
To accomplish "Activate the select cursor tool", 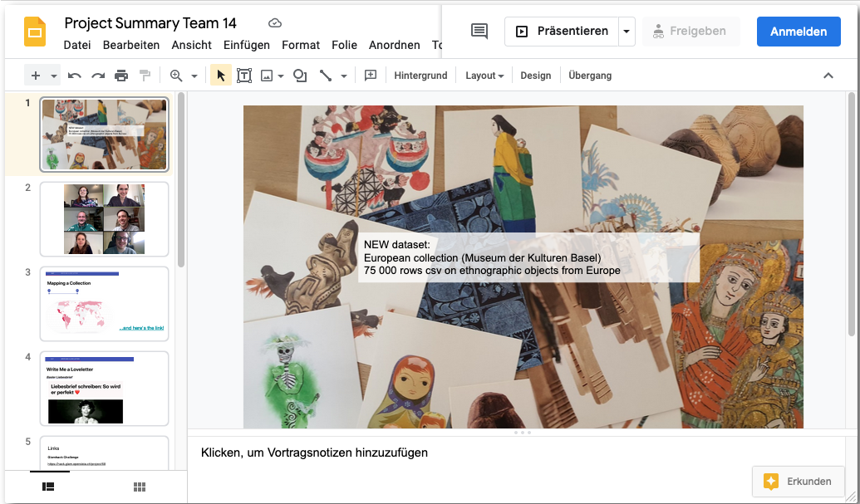I will (221, 76).
